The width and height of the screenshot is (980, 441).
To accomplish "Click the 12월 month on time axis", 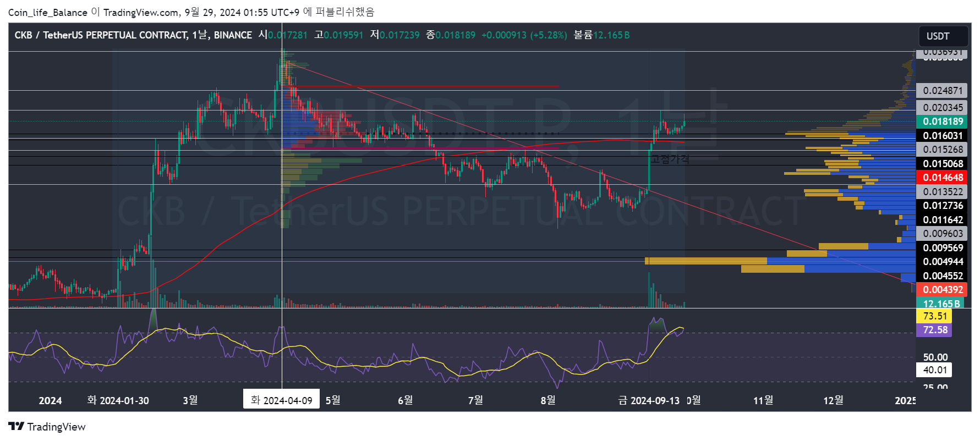I will point(833,400).
